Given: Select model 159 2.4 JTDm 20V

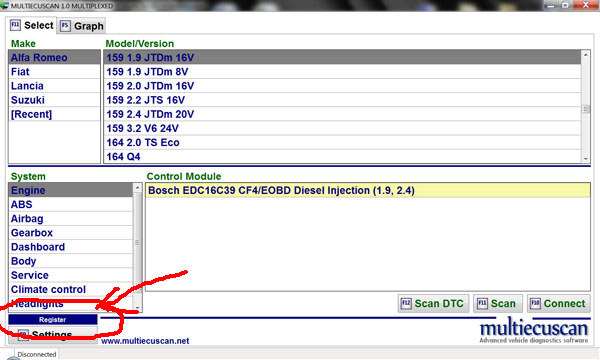Looking at the screenshot, I should tap(342, 114).
